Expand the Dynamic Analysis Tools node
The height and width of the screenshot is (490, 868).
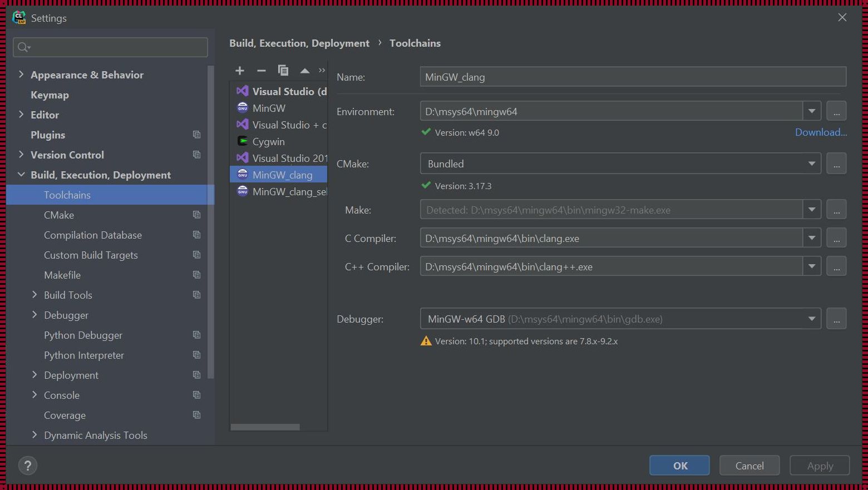click(34, 434)
